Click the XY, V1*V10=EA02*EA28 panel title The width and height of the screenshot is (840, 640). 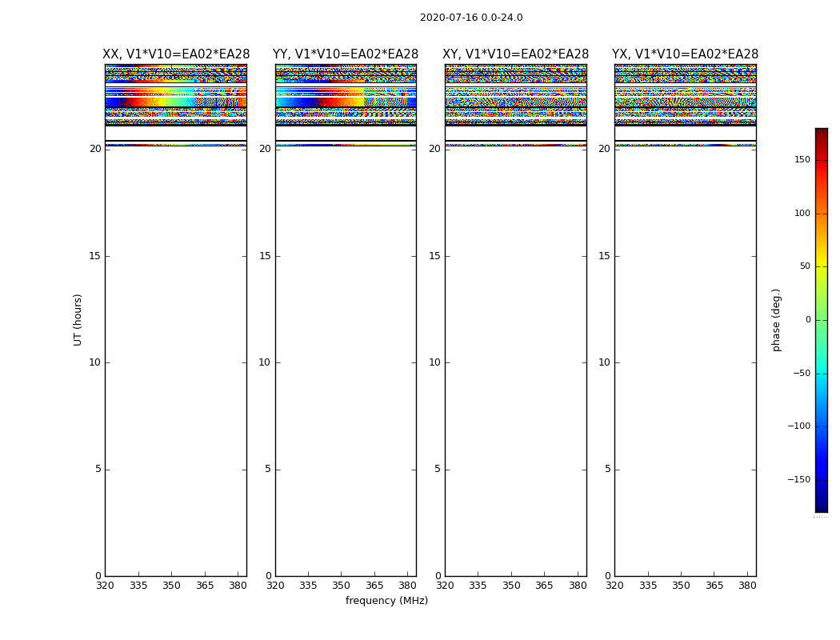tap(515, 54)
